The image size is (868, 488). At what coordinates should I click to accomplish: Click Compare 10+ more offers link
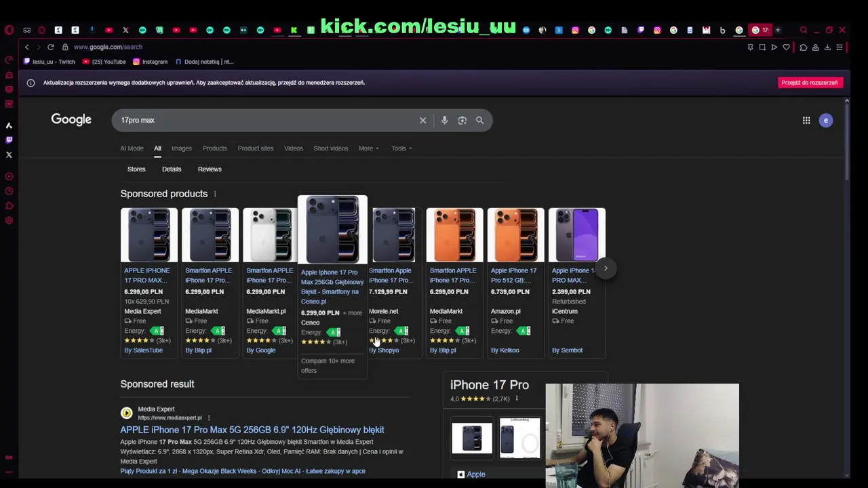coord(328,365)
